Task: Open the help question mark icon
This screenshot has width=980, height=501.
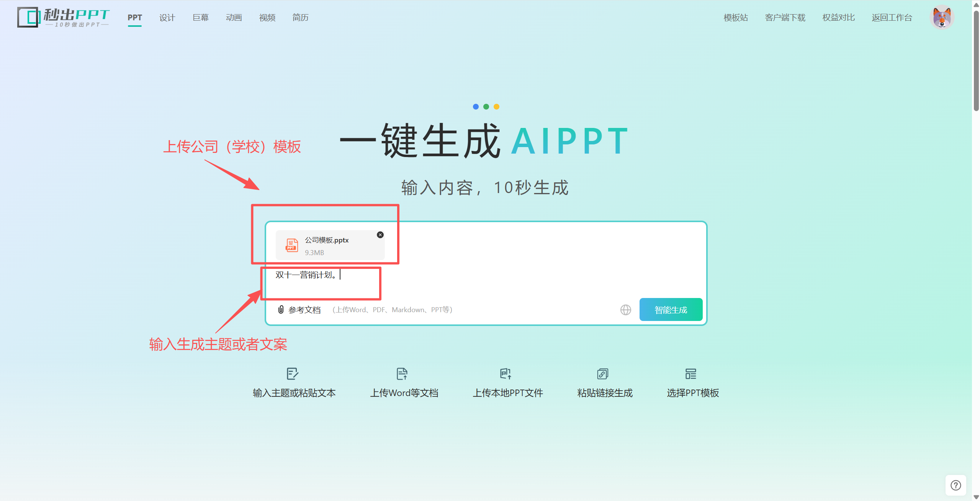Action: click(x=956, y=485)
